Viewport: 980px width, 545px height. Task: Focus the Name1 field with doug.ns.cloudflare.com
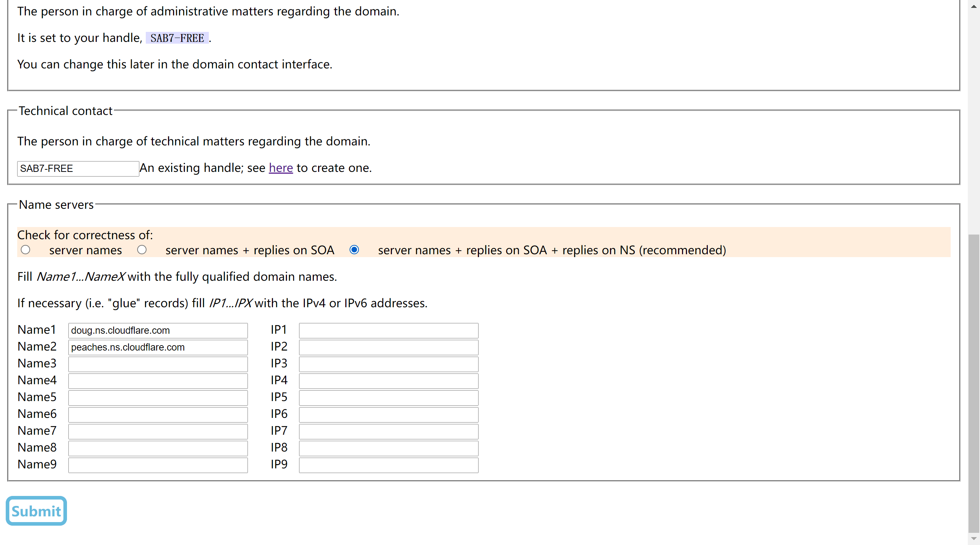pyautogui.click(x=158, y=331)
